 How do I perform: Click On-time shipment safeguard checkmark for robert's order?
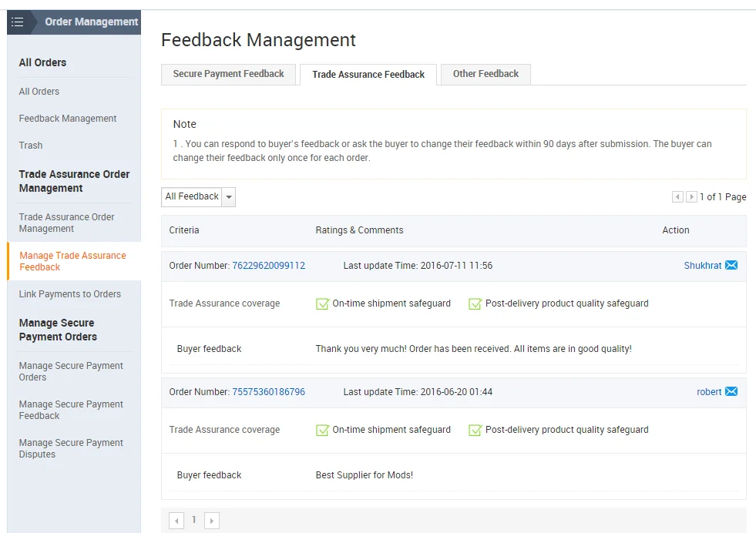(x=322, y=430)
